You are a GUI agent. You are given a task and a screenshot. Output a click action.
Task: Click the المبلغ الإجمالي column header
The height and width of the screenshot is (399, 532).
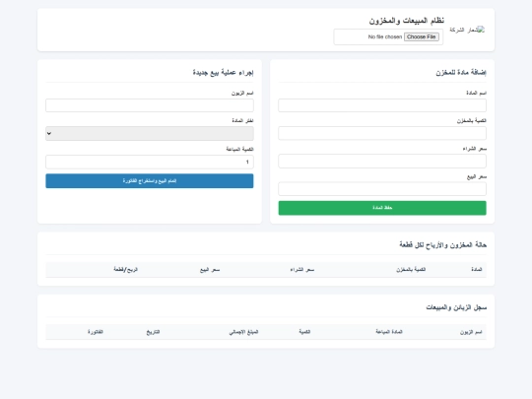point(243,332)
